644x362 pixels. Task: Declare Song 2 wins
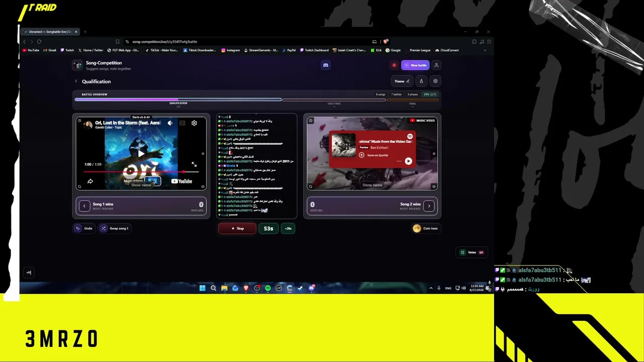click(372, 206)
